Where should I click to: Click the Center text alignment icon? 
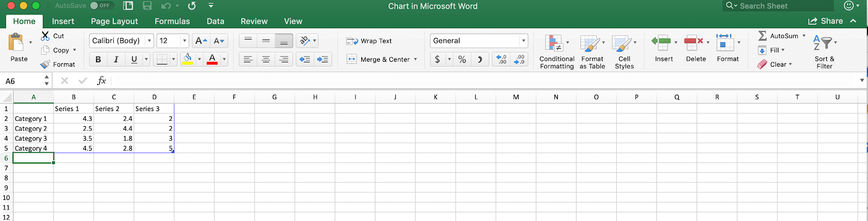266,60
